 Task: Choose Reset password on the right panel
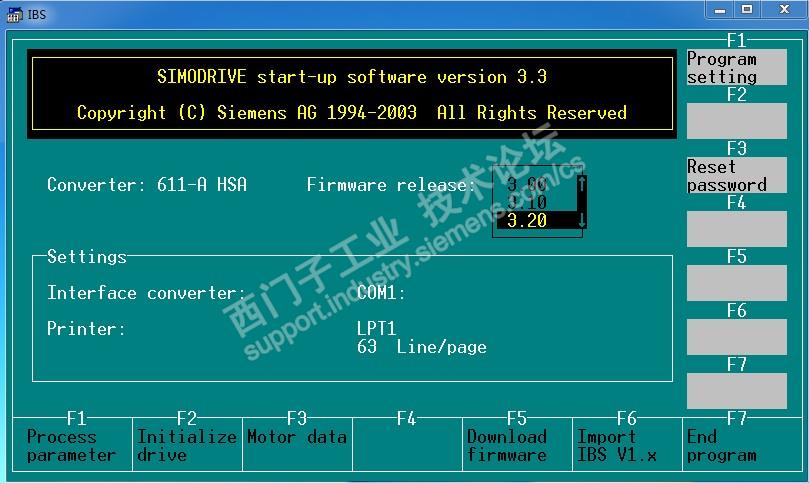pyautogui.click(x=736, y=175)
